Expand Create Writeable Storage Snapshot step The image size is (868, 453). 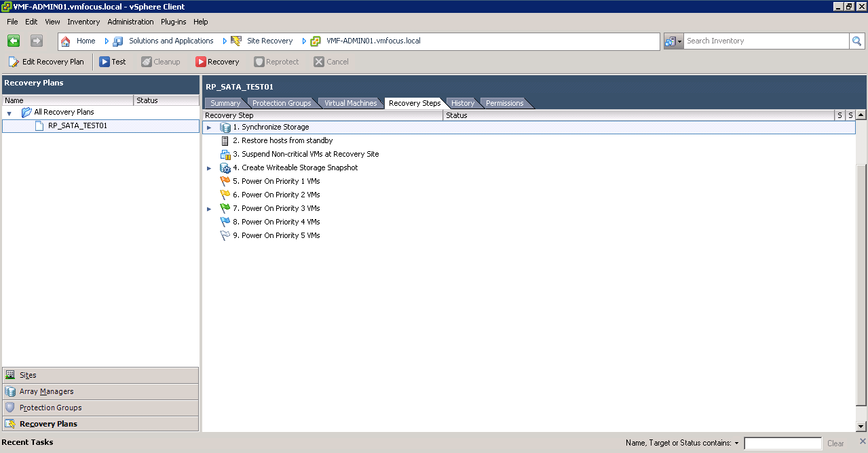coord(209,168)
